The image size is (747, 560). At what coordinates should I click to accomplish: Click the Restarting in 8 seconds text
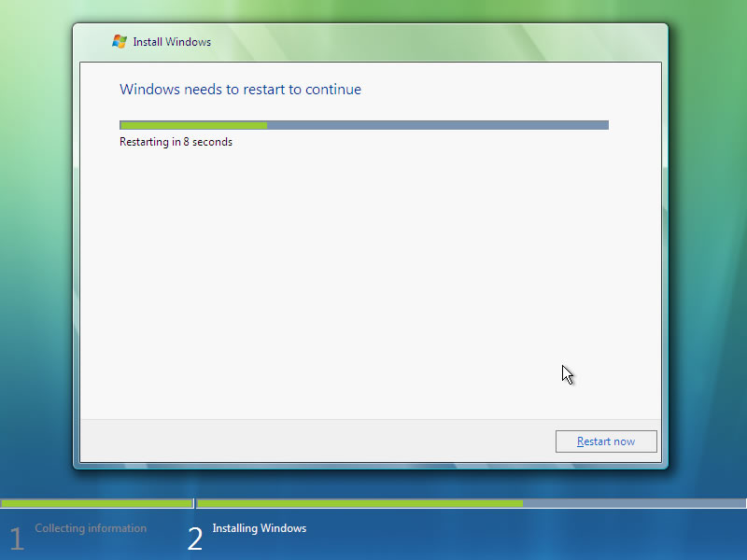point(176,142)
